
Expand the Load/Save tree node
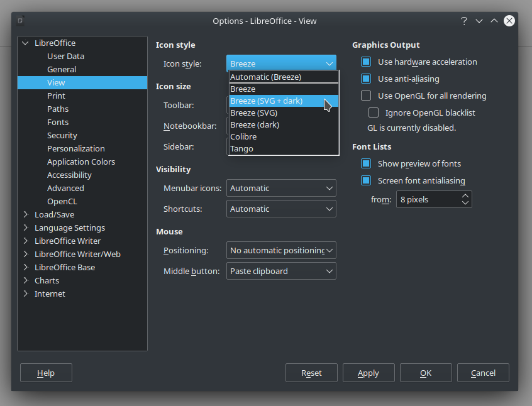25,214
